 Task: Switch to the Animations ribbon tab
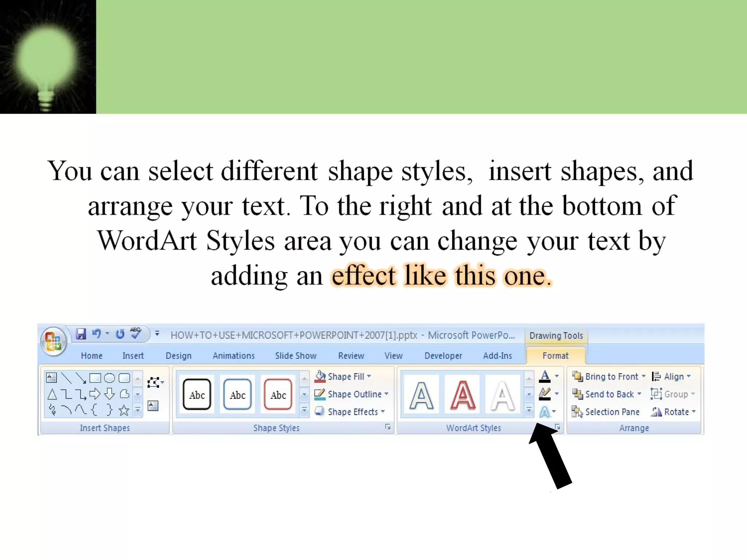234,356
